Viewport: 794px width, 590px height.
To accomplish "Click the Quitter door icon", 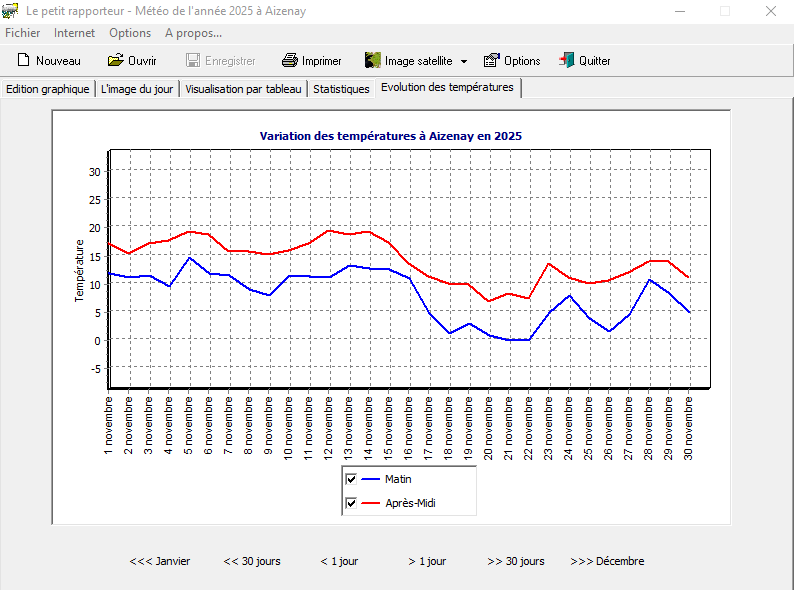I will coord(567,61).
